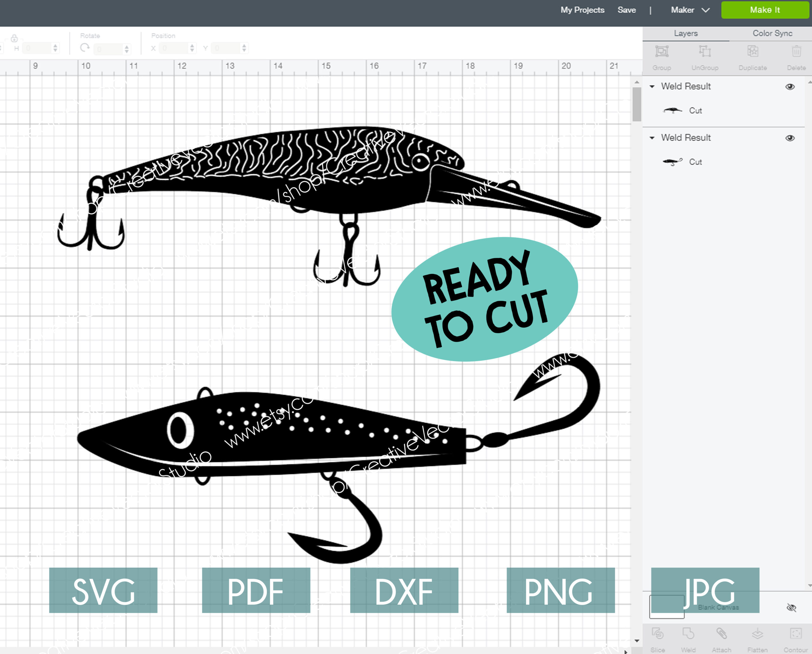Image resolution: width=812 pixels, height=654 pixels.
Task: Switch to the Layers tab
Action: click(686, 34)
